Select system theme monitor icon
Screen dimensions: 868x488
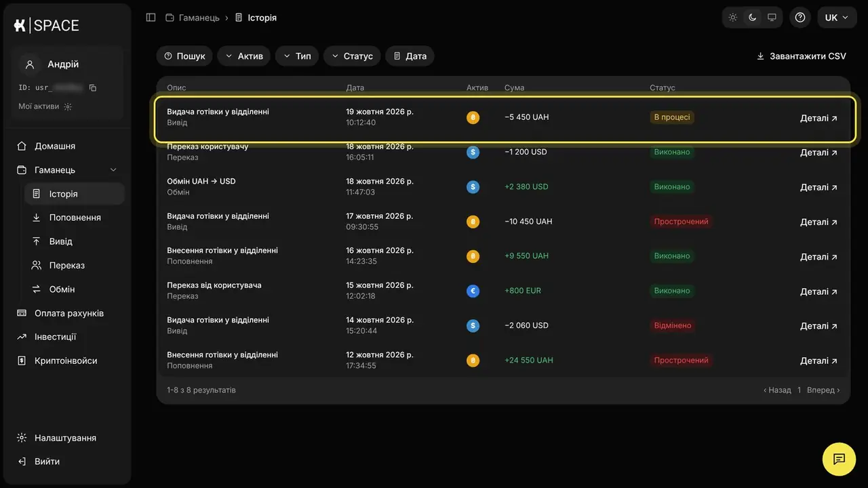tap(772, 18)
